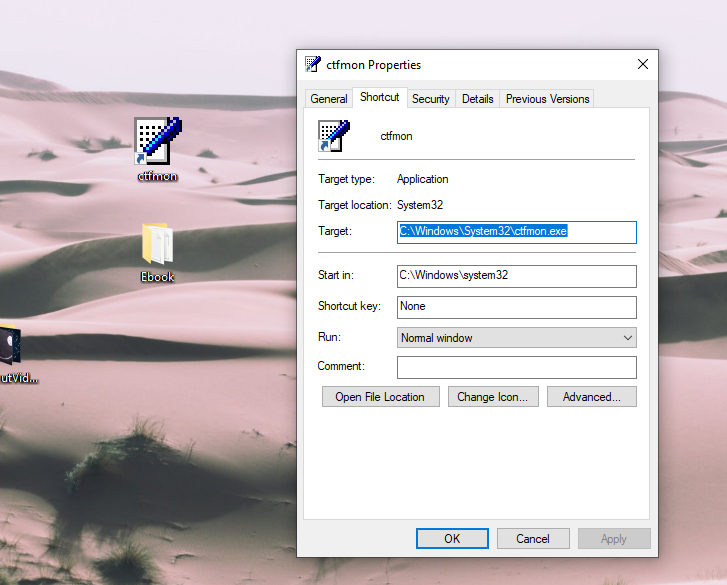Screen dimensions: 727x585
Task: Click the ctfmon icon in Properties title bar
Action: (x=313, y=64)
